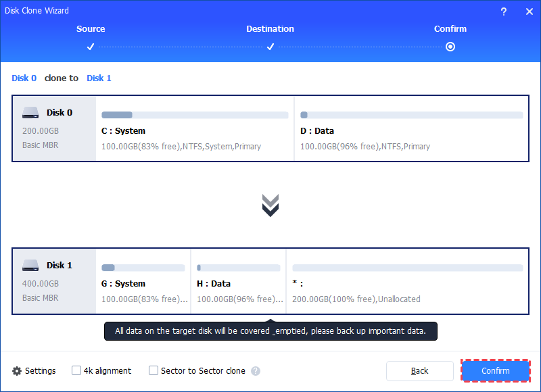
Task: Click the Destination step checkmark
Action: click(x=270, y=47)
